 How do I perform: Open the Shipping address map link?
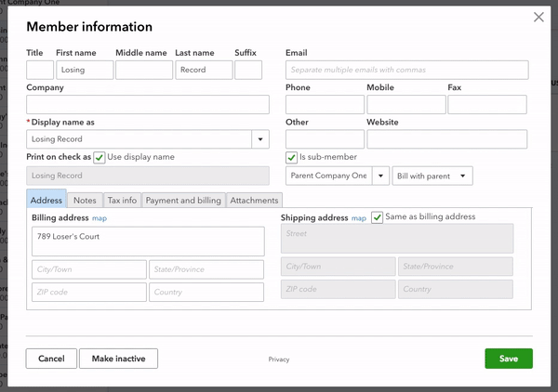click(359, 218)
